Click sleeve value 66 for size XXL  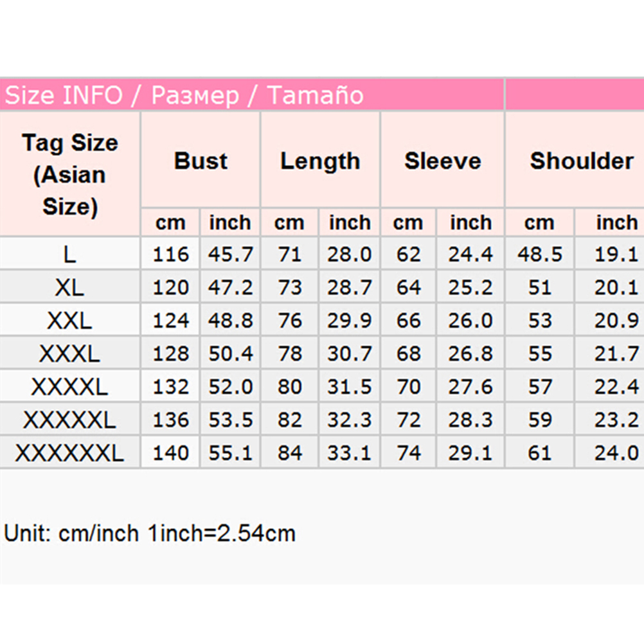(409, 320)
